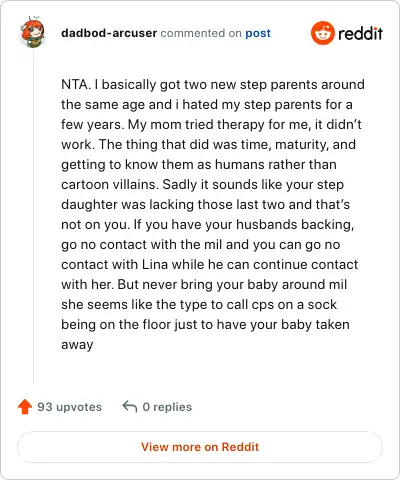400x480 pixels.
Task: Click the "93 upvotes" count label
Action: [69, 407]
